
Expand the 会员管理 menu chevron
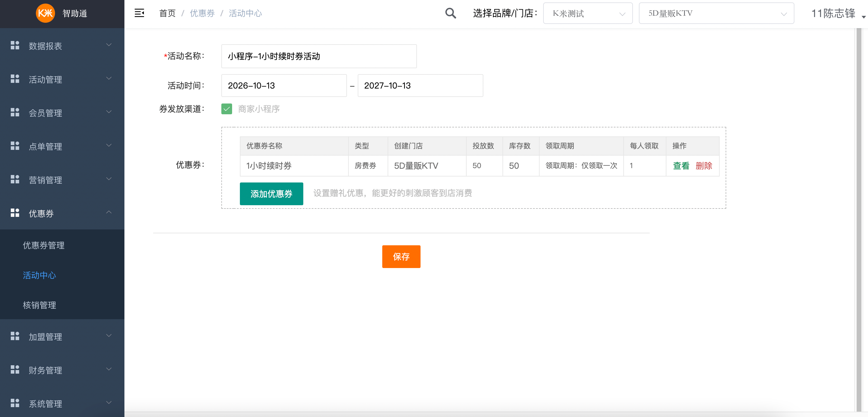pos(109,112)
